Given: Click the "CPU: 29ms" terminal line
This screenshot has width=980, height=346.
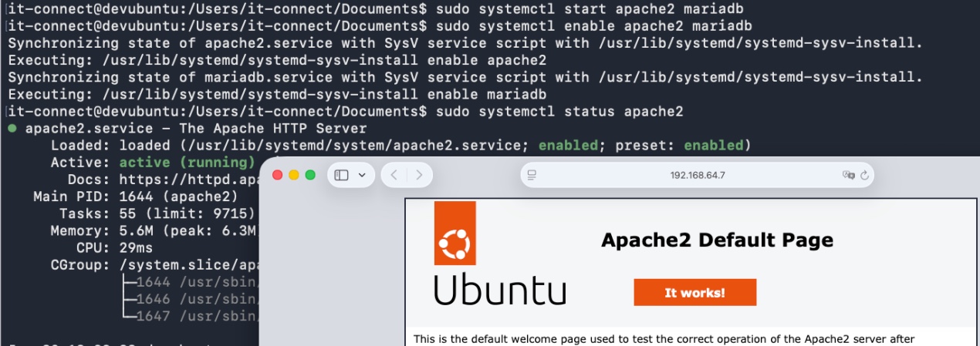Looking at the screenshot, I should pyautogui.click(x=114, y=247).
